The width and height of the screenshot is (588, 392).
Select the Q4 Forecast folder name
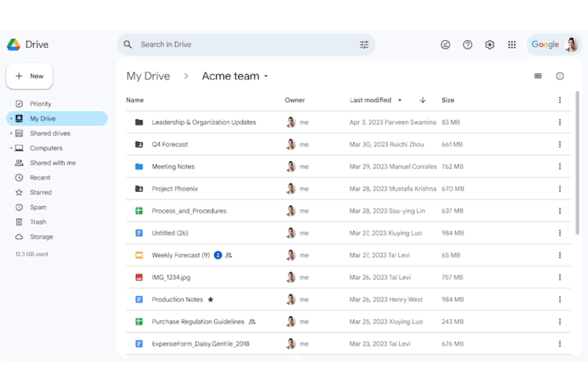click(x=170, y=145)
